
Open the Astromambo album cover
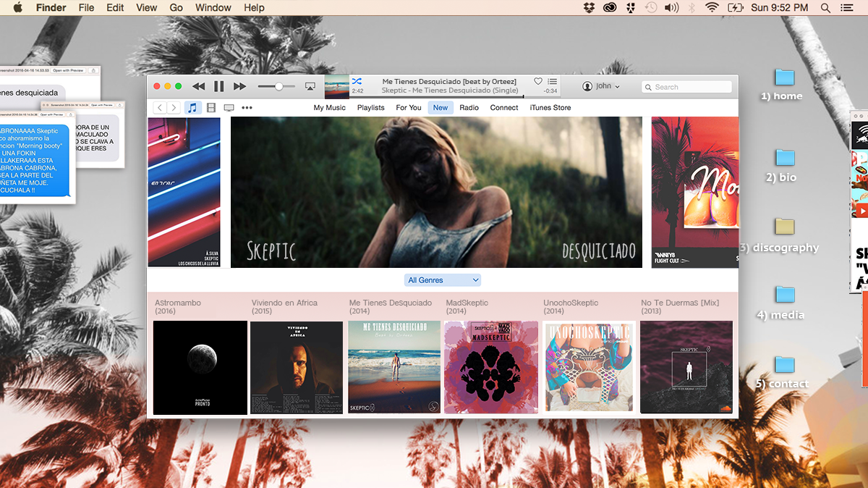click(x=200, y=368)
